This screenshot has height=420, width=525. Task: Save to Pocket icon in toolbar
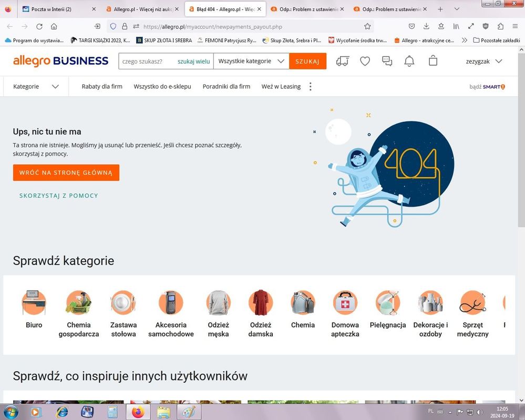(412, 26)
